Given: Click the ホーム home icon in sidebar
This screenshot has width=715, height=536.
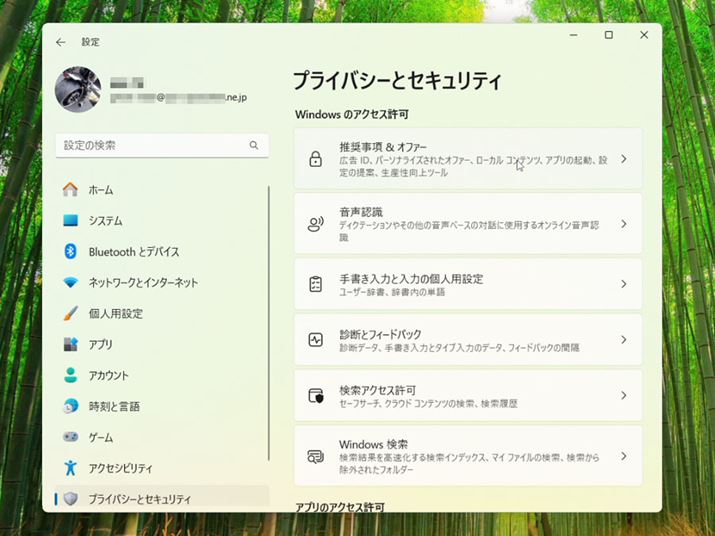Looking at the screenshot, I should click(70, 190).
